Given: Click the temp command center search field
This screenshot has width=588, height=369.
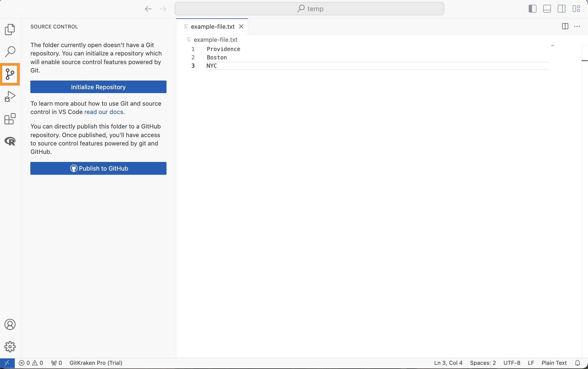Looking at the screenshot, I should (x=309, y=9).
